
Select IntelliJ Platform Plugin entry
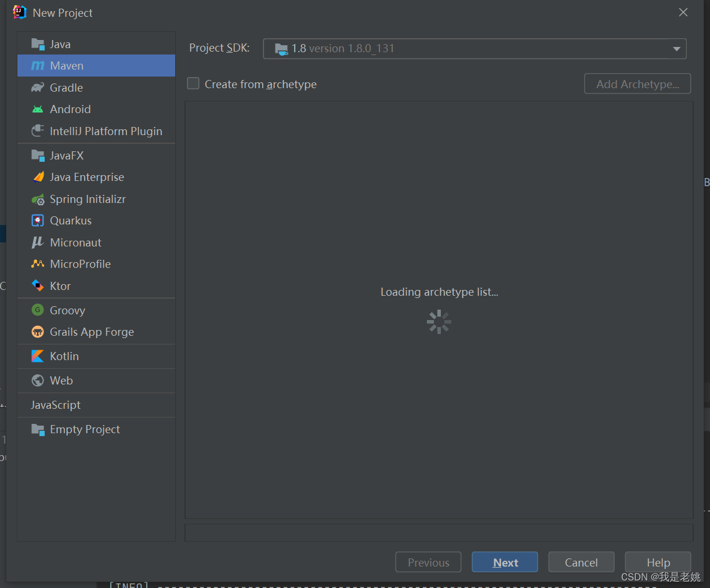(x=96, y=131)
